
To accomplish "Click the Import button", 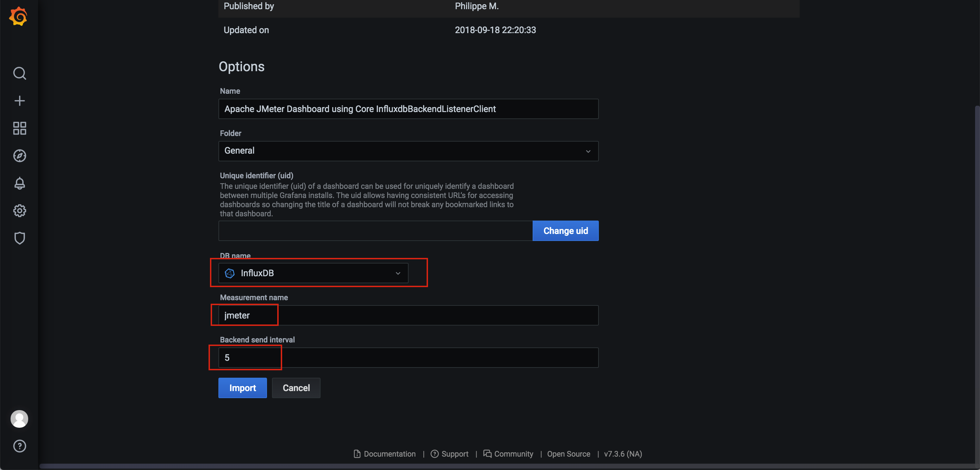I will [242, 388].
